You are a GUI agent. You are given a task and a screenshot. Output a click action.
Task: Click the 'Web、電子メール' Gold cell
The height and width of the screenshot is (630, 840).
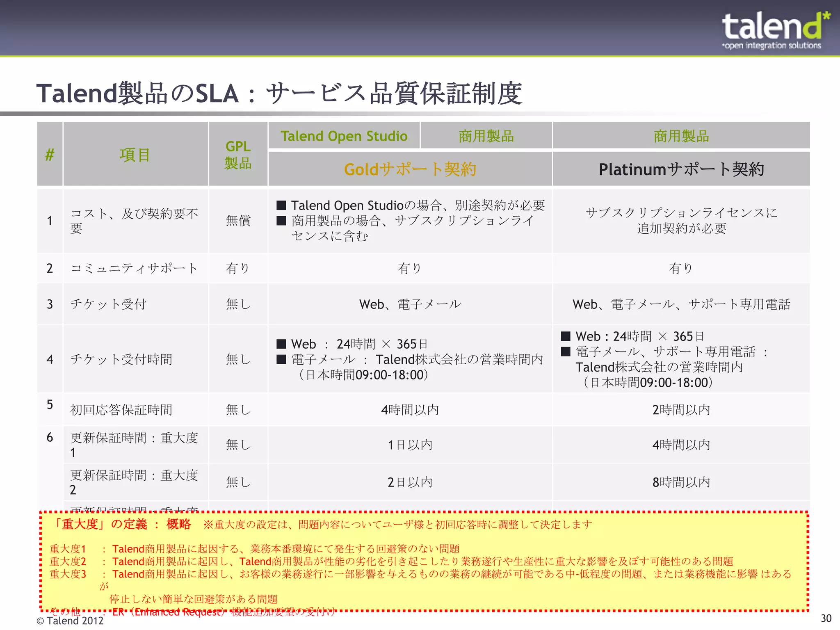(410, 304)
